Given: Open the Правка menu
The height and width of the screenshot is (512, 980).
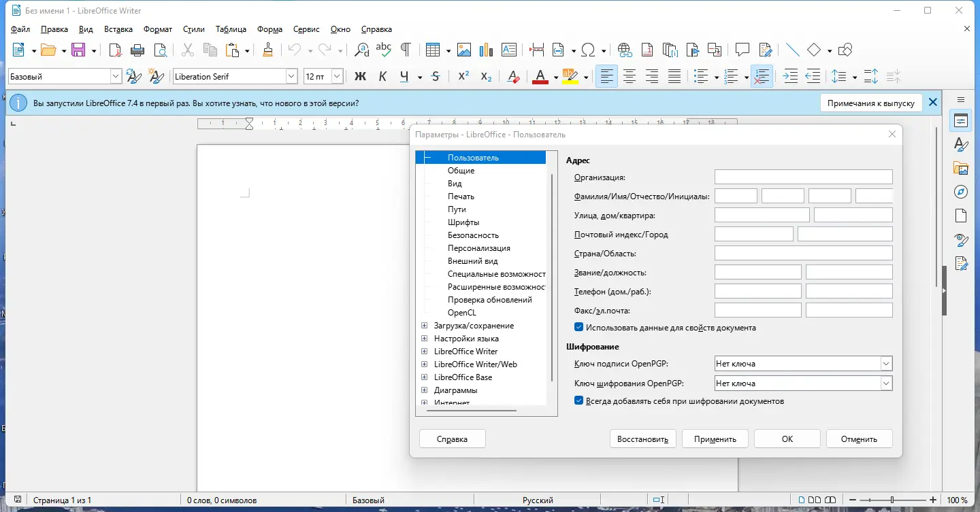Looking at the screenshot, I should click(54, 29).
